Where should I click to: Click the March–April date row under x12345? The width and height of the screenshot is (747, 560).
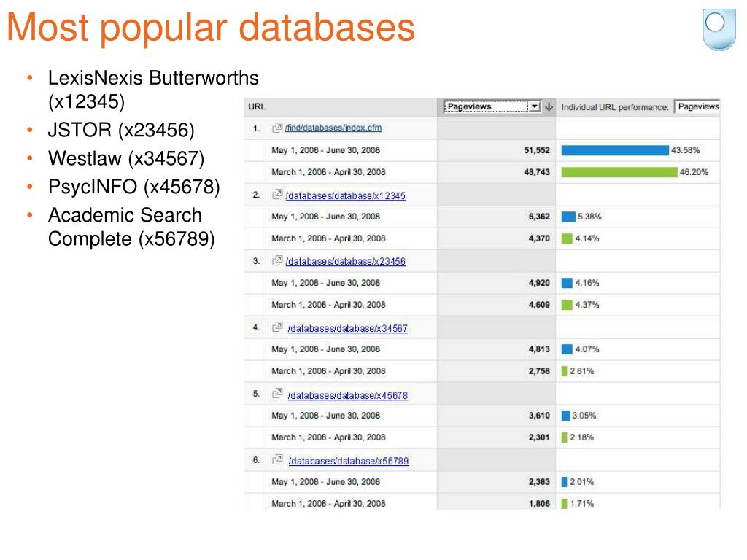pyautogui.click(x=482, y=238)
